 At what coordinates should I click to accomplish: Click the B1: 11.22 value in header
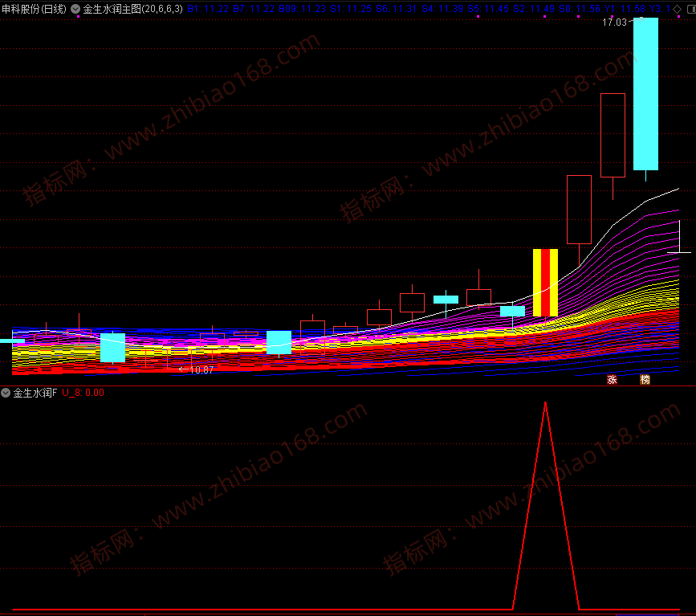(208, 9)
